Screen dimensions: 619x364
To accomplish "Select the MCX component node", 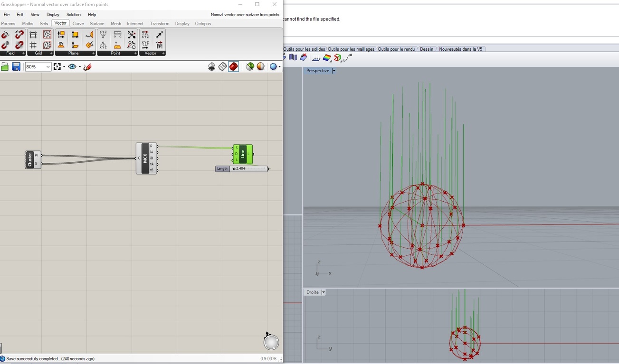I will click(145, 159).
